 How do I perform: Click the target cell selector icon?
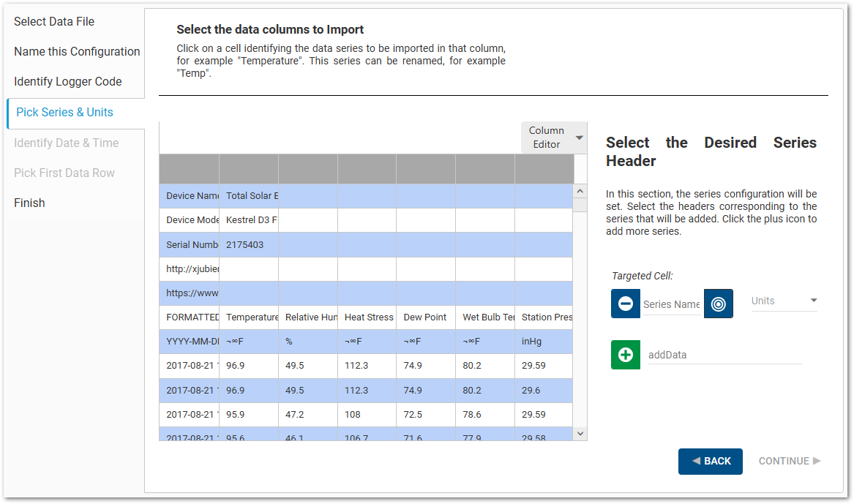point(718,304)
